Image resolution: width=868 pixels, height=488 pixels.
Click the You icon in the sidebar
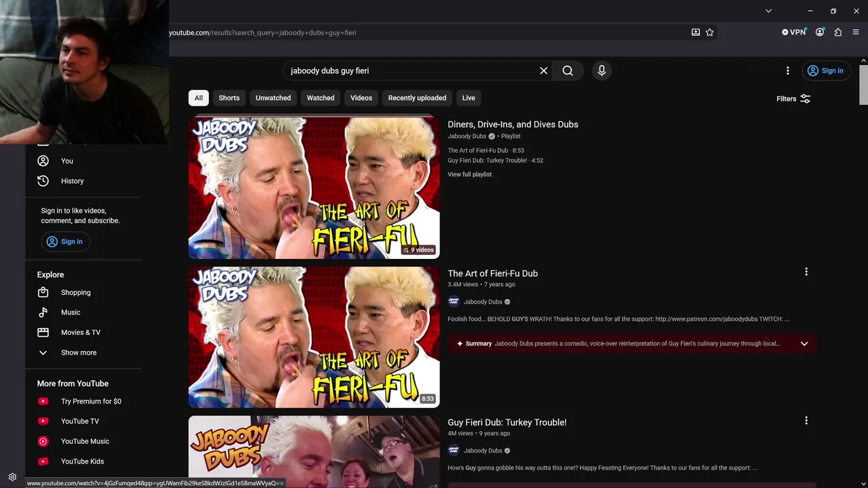tap(43, 161)
